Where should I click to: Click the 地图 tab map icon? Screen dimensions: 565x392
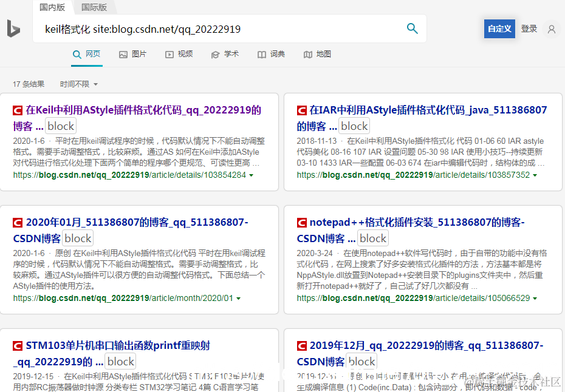pos(308,55)
